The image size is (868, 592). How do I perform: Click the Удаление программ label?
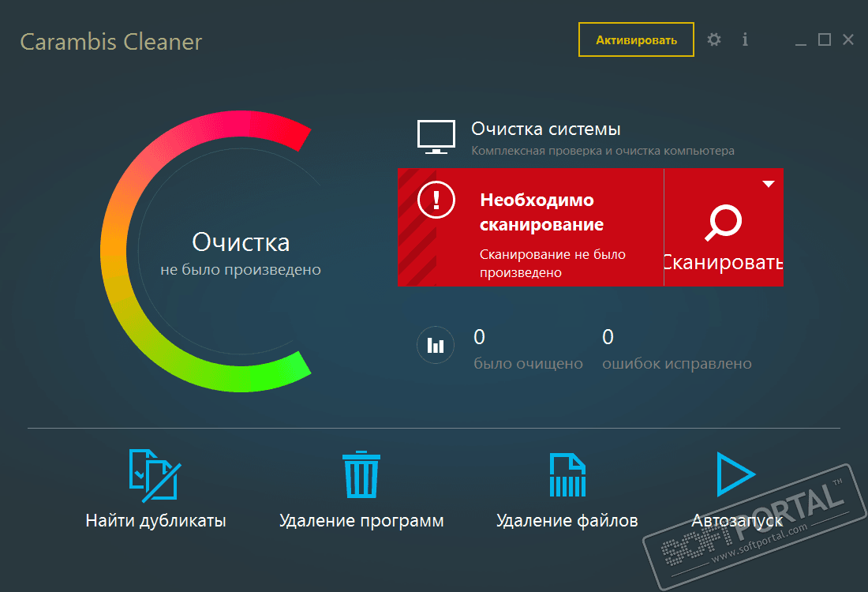click(361, 521)
